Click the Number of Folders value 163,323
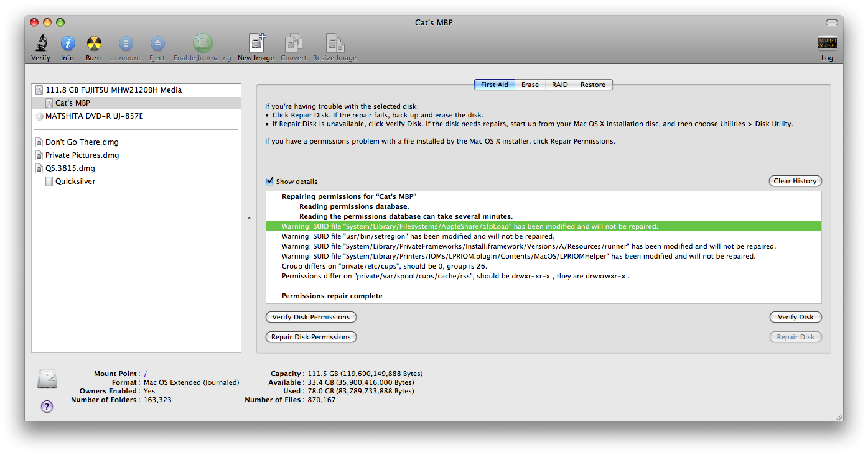This screenshot has width=868, height=455. pyautogui.click(x=157, y=400)
